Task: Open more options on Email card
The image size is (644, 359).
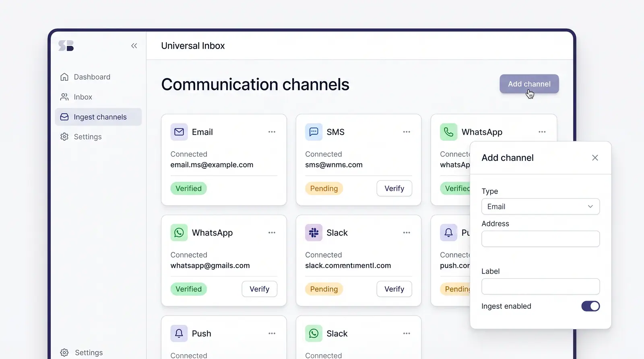Action: (x=272, y=132)
